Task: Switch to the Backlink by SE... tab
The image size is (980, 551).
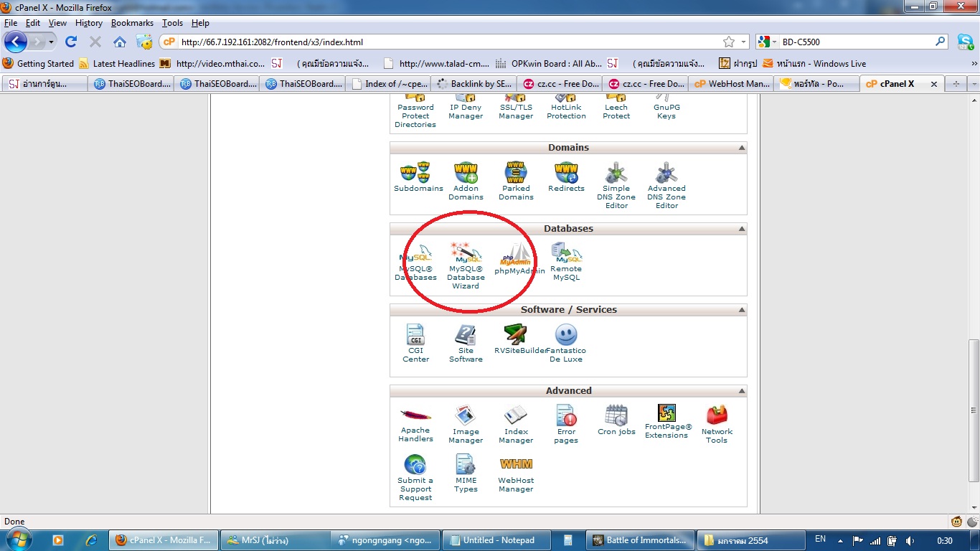Action: coord(473,84)
